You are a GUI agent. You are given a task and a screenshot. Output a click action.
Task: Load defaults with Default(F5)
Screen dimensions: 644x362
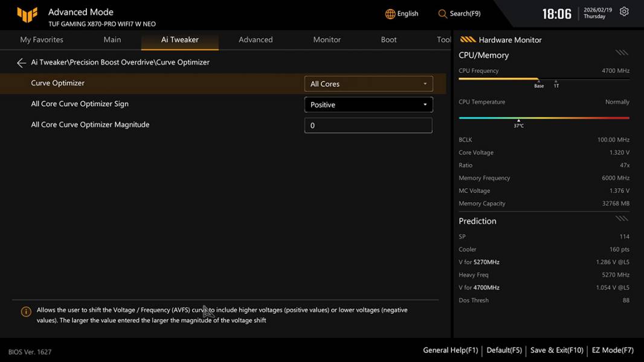point(504,350)
